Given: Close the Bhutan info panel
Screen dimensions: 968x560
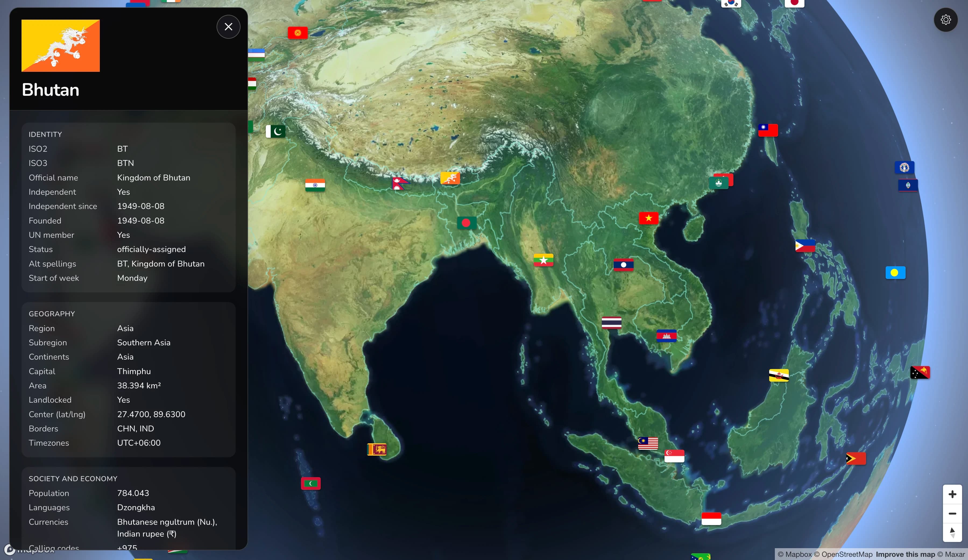Looking at the screenshot, I should [x=228, y=27].
